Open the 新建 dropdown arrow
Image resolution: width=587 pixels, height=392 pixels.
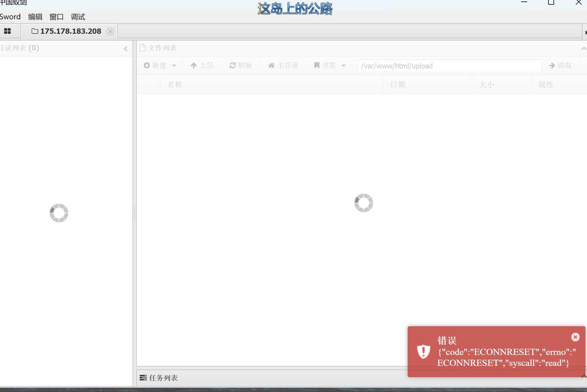click(x=174, y=65)
